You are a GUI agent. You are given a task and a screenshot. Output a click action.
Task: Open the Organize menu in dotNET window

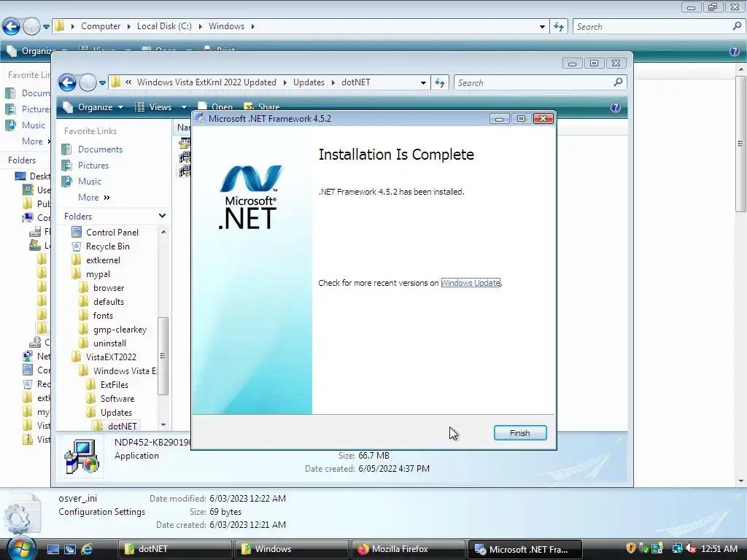point(93,107)
